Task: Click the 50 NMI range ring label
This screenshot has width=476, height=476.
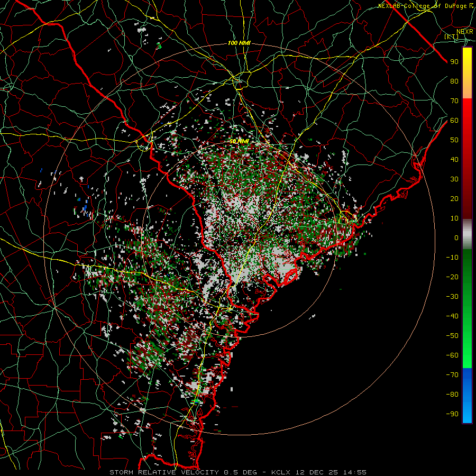Action: 239,141
